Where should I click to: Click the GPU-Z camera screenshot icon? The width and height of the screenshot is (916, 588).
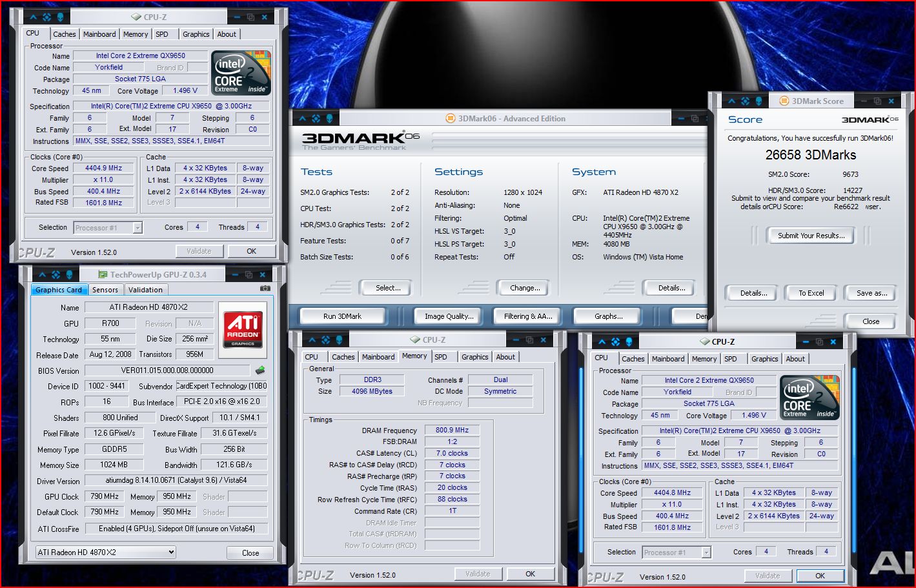click(x=265, y=289)
